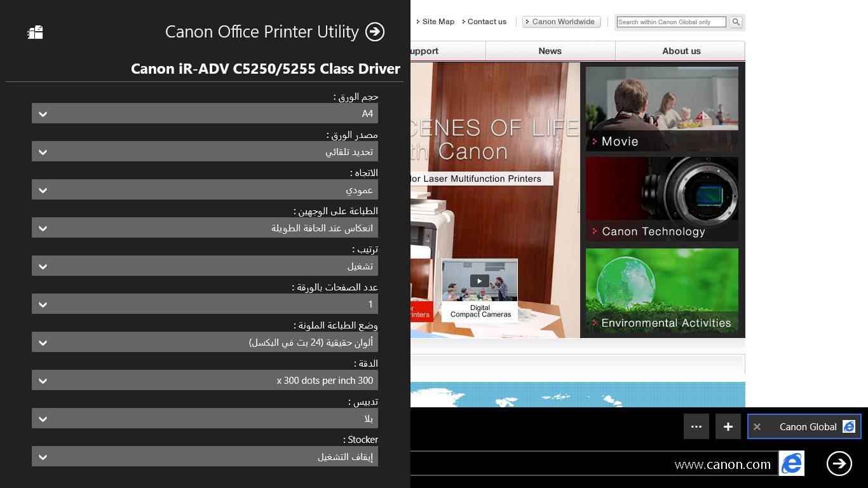Open the Stocker dropdown showing إيقاف التشغيل
This screenshot has height=488, width=868.
point(205,457)
